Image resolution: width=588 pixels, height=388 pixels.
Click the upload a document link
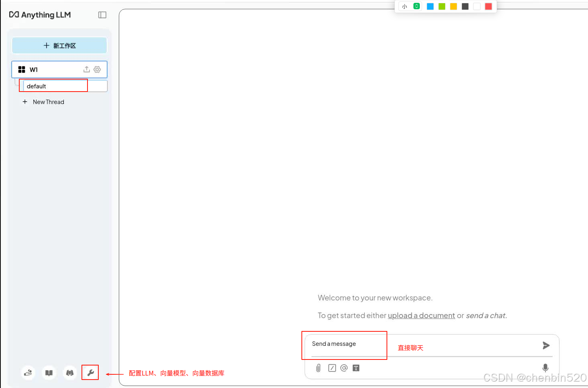coord(421,315)
